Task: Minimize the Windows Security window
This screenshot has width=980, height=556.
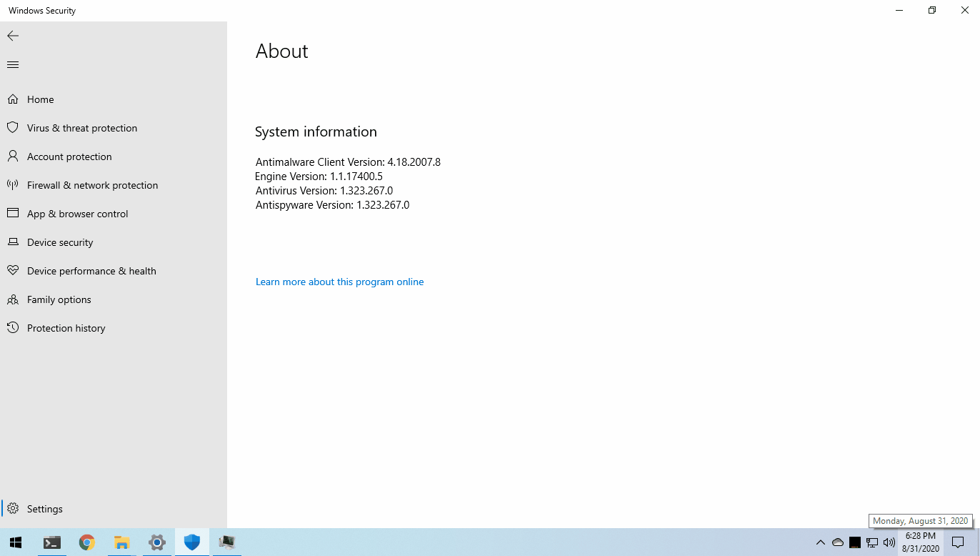Action: (899, 10)
